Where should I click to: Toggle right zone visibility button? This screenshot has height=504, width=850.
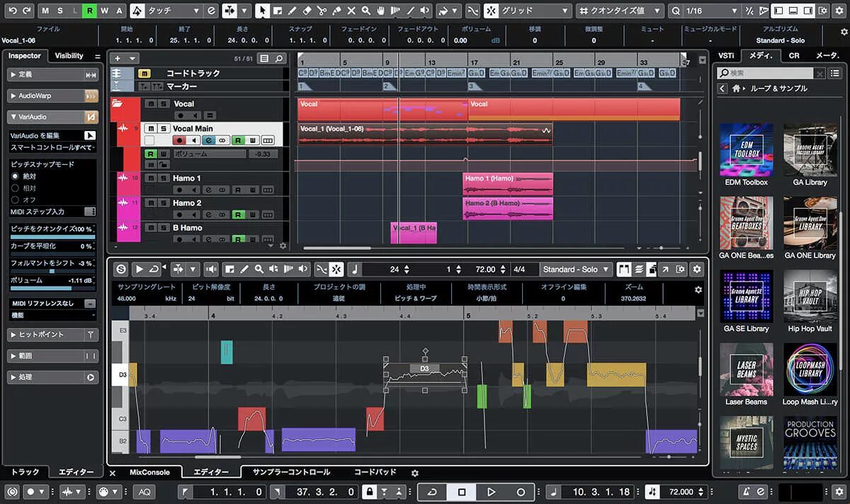coord(809,11)
